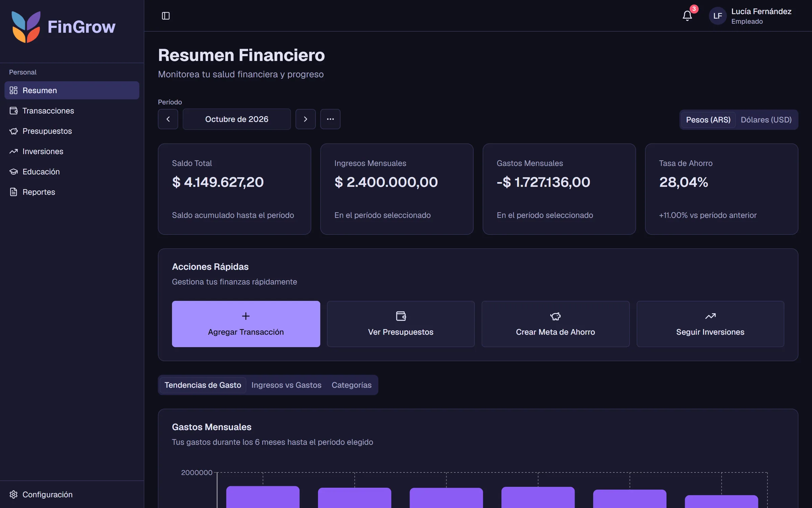The image size is (812, 508).
Task: Click the Configuración gear icon
Action: click(x=14, y=494)
